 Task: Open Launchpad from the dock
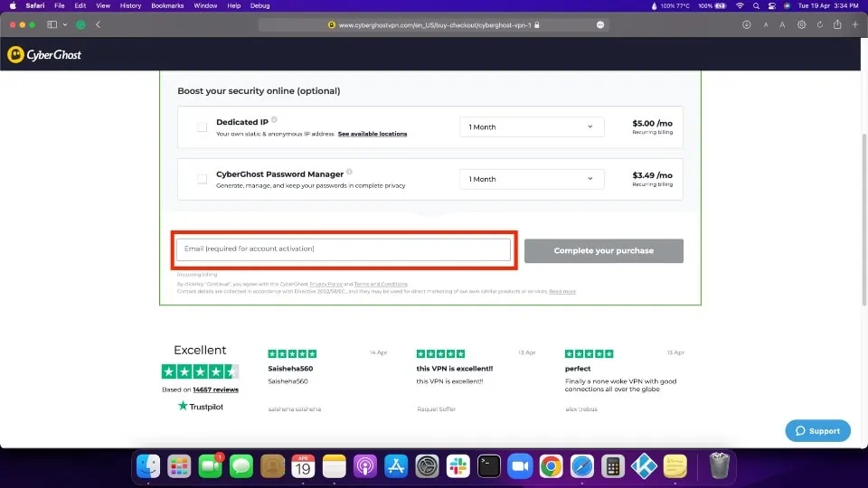(x=179, y=466)
